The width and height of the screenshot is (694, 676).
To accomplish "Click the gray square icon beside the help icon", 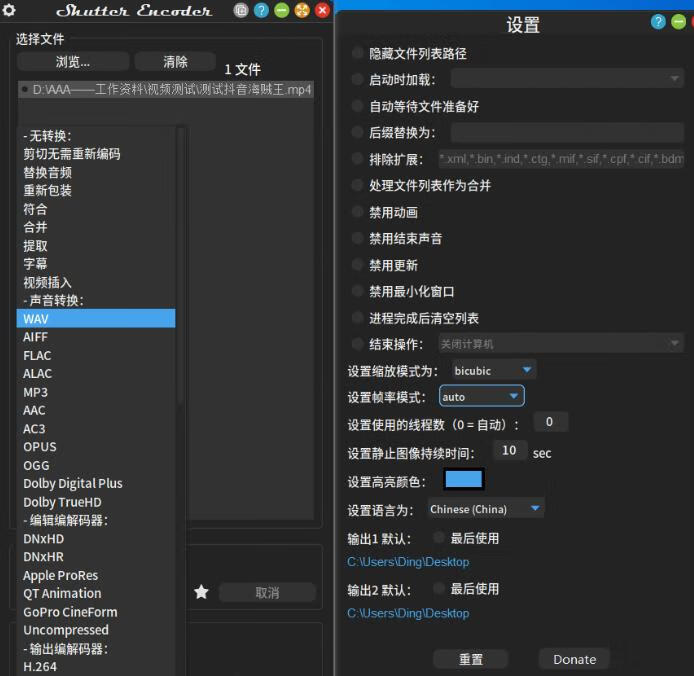I will (241, 10).
